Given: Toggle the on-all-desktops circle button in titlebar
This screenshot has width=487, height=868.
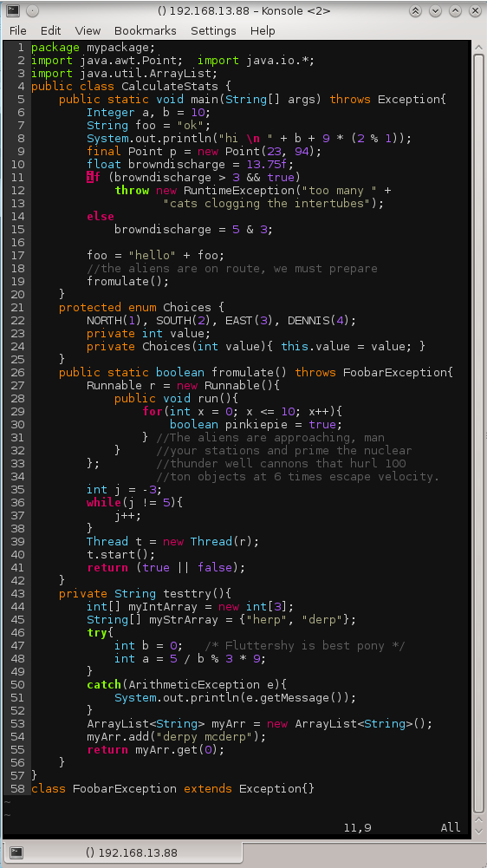Looking at the screenshot, I should (32, 10).
